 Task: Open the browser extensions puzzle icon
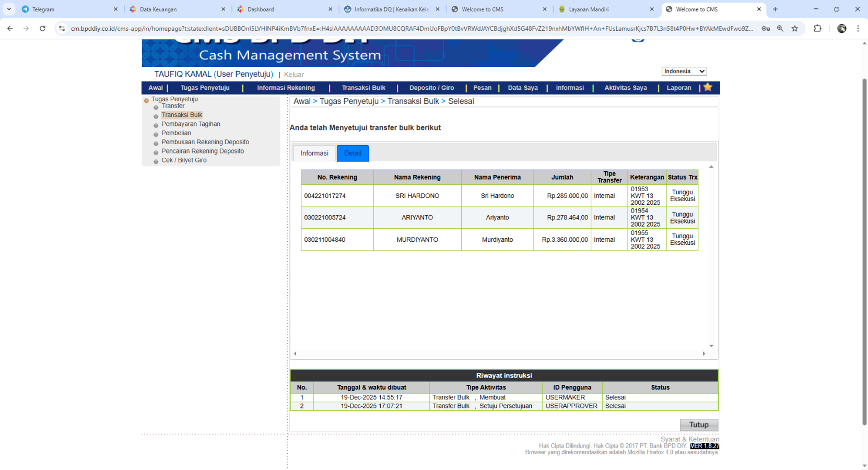(x=817, y=29)
